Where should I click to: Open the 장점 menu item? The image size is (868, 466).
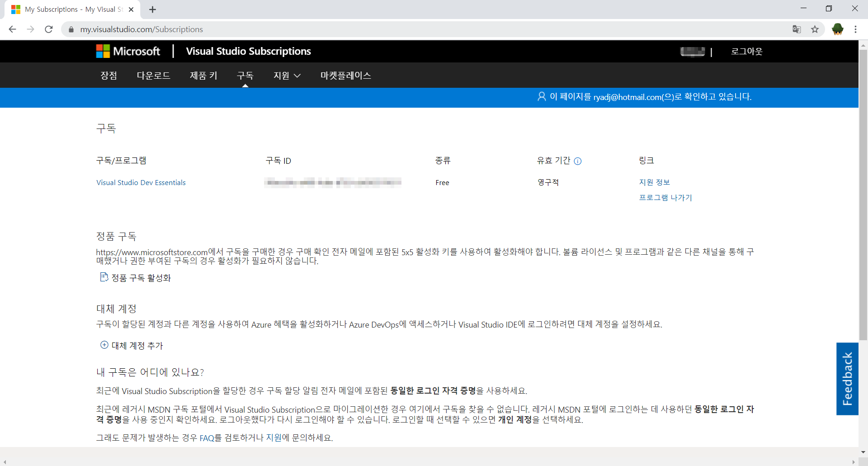tap(108, 76)
